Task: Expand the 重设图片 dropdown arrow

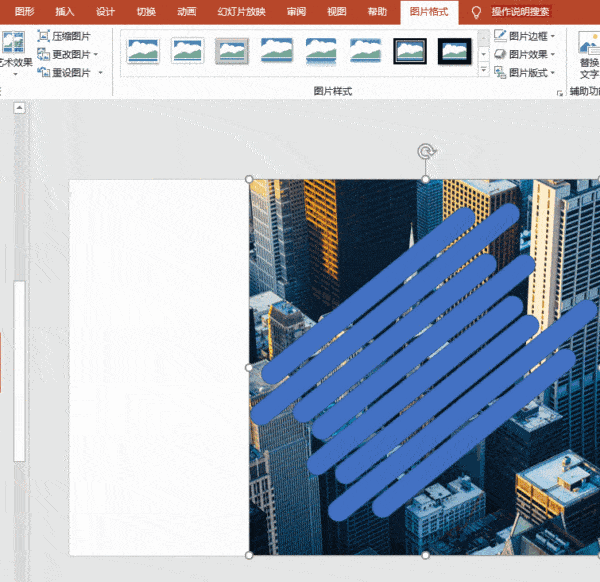Action: click(x=101, y=72)
